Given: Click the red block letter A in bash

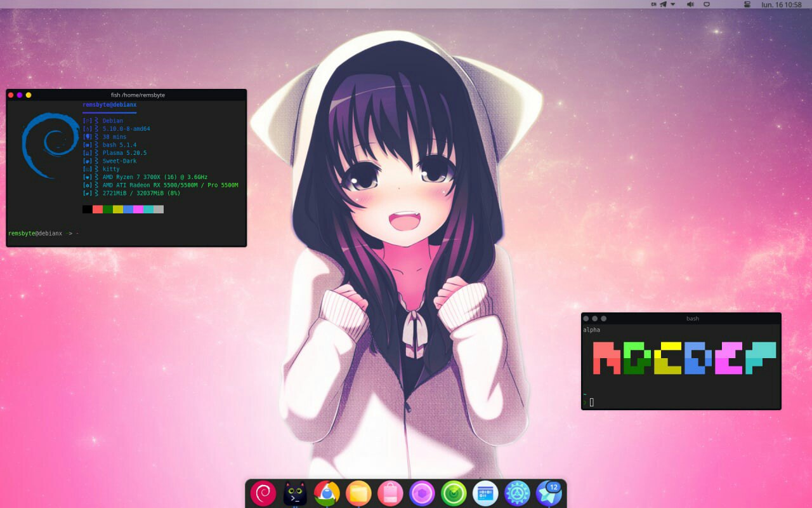Looking at the screenshot, I should coord(606,358).
